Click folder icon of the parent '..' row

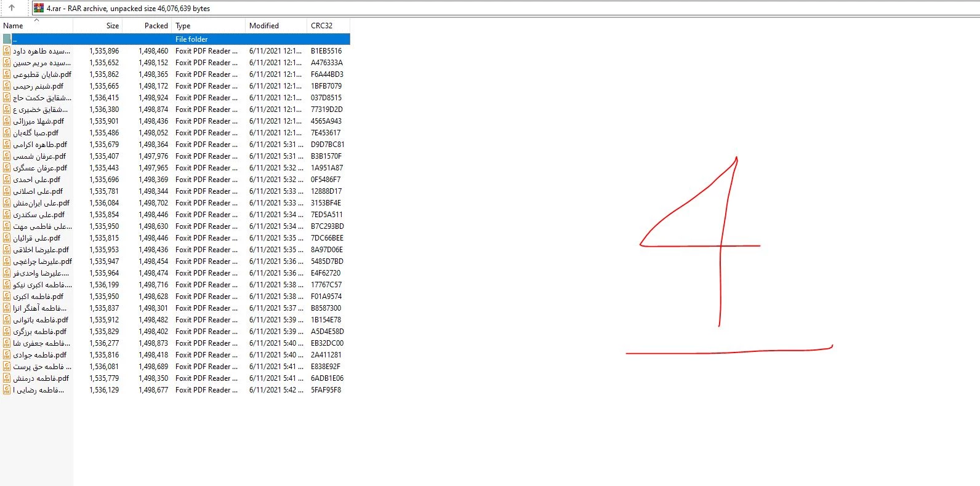[7, 39]
